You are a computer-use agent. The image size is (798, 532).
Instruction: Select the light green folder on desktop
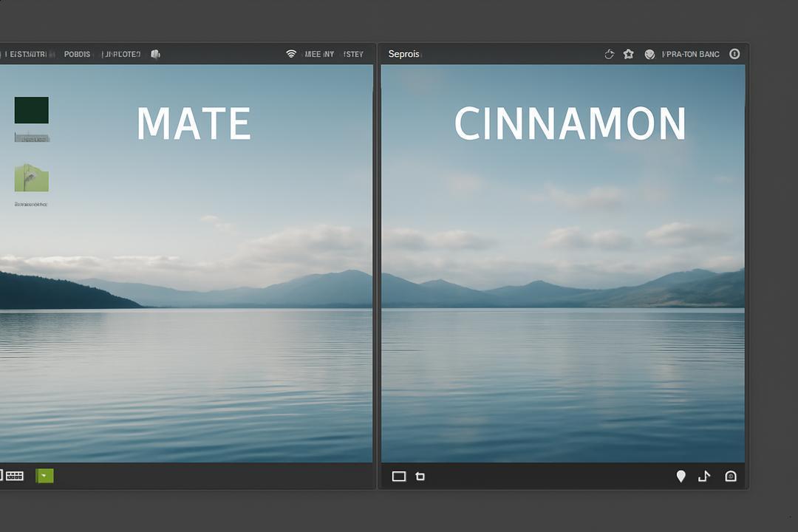click(x=32, y=177)
